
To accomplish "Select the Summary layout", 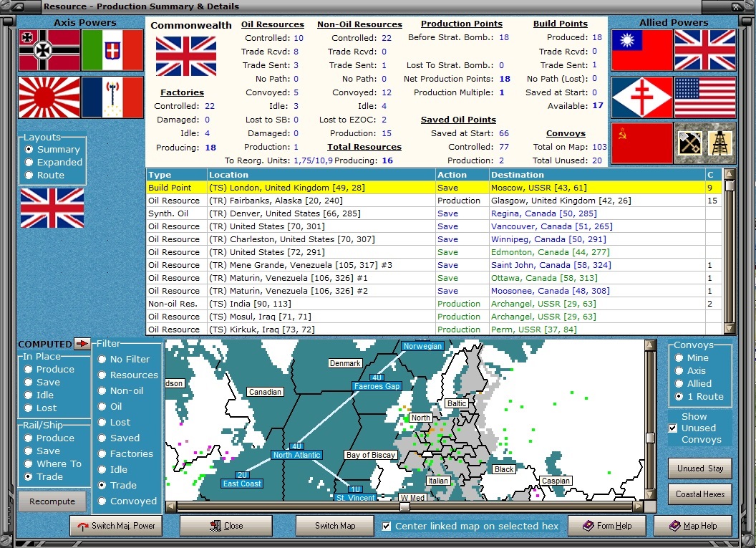I will point(53,150).
